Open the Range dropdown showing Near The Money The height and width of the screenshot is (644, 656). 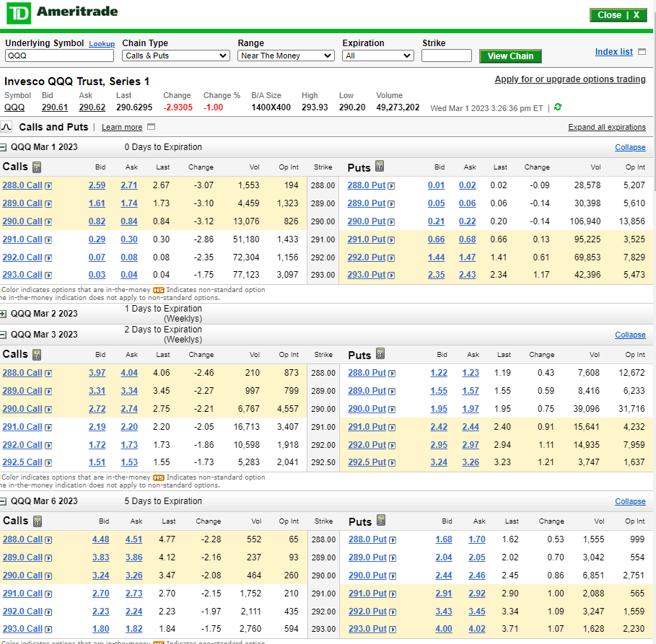(x=287, y=56)
